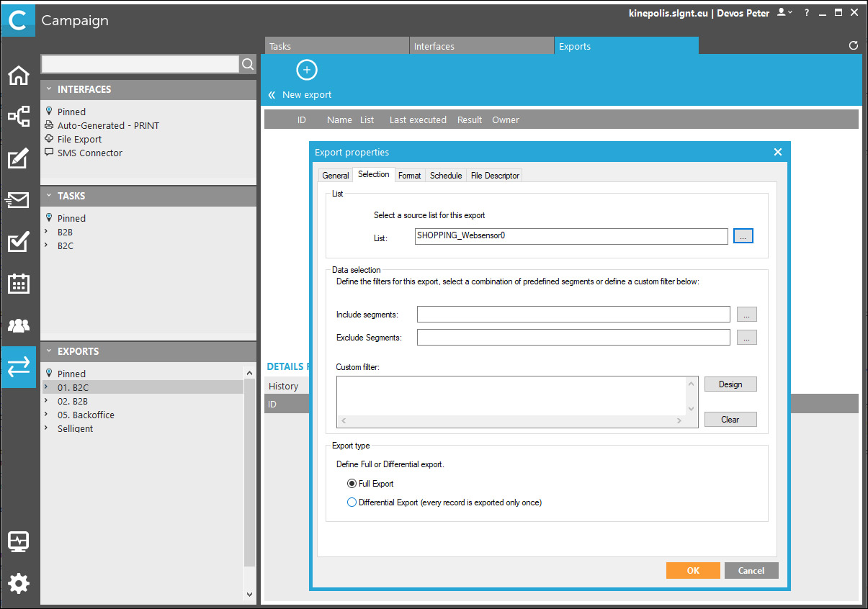
Task: Open the source list picker with the ellipsis button
Action: (743, 235)
